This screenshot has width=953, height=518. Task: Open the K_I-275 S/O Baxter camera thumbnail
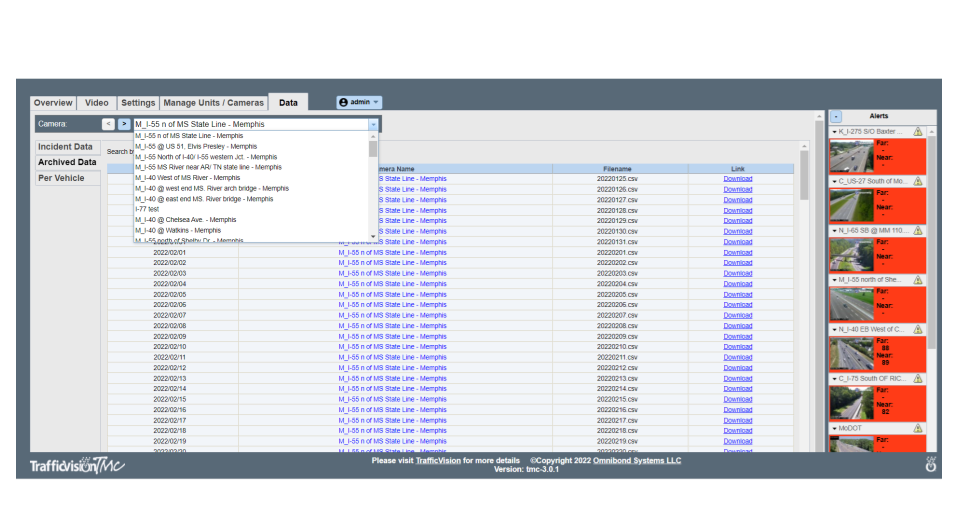coord(852,156)
